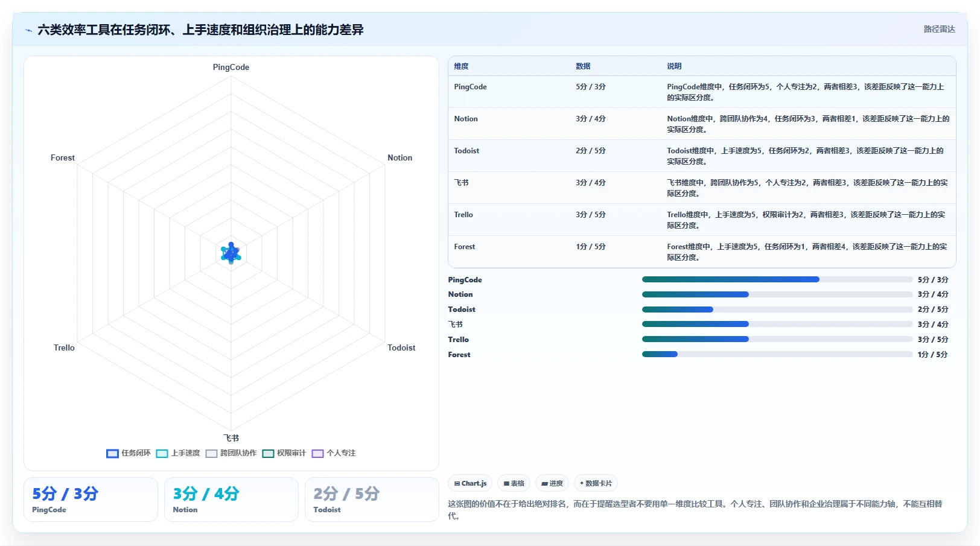This screenshot has height=546, width=980.
Task: Click the Forest progress bar
Action: 777,354
